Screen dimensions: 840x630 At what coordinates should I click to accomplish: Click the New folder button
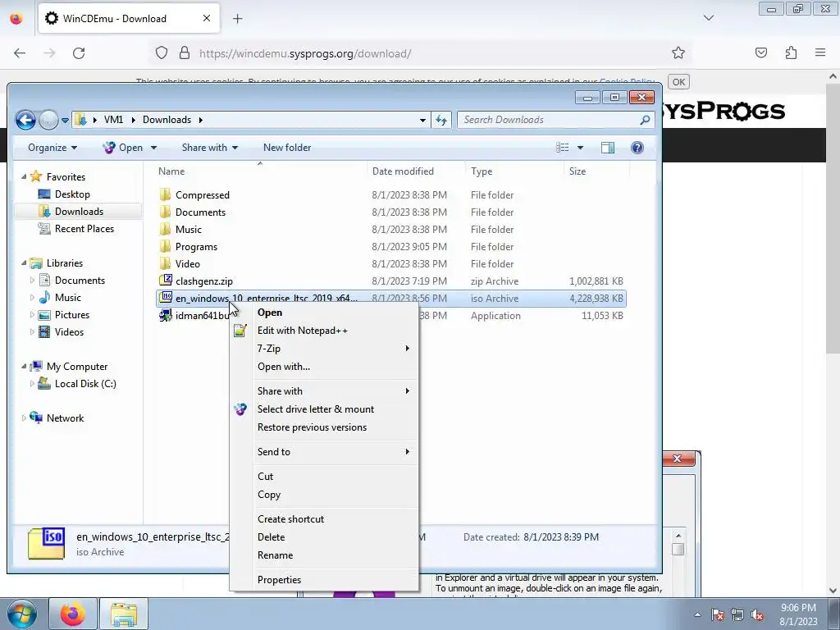point(287,148)
